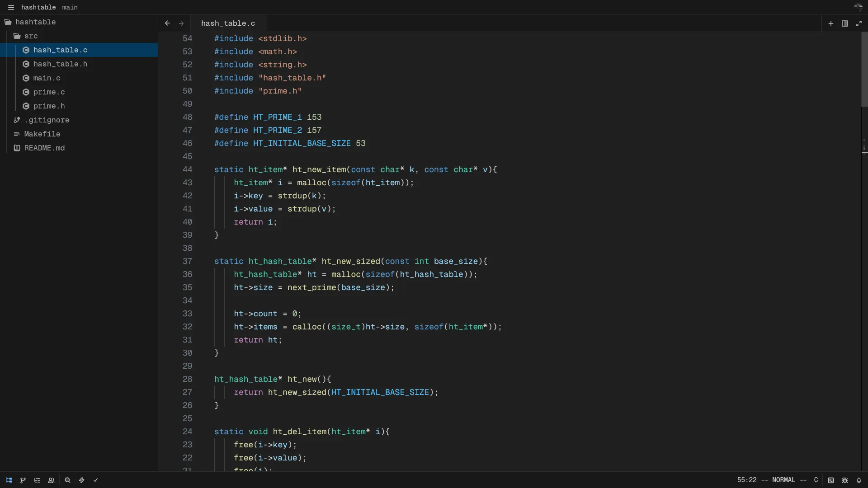Image resolution: width=868 pixels, height=488 pixels.
Task: Switch to hash_table.c tab
Action: pyautogui.click(x=228, y=23)
